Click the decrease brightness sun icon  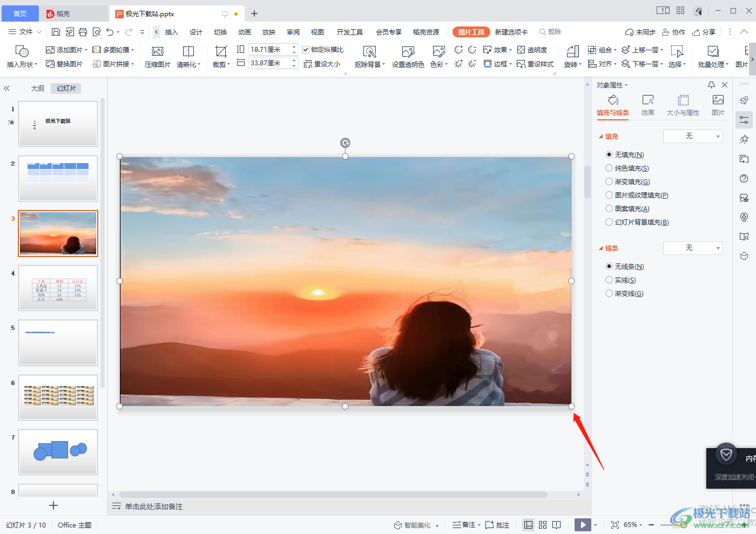472,64
